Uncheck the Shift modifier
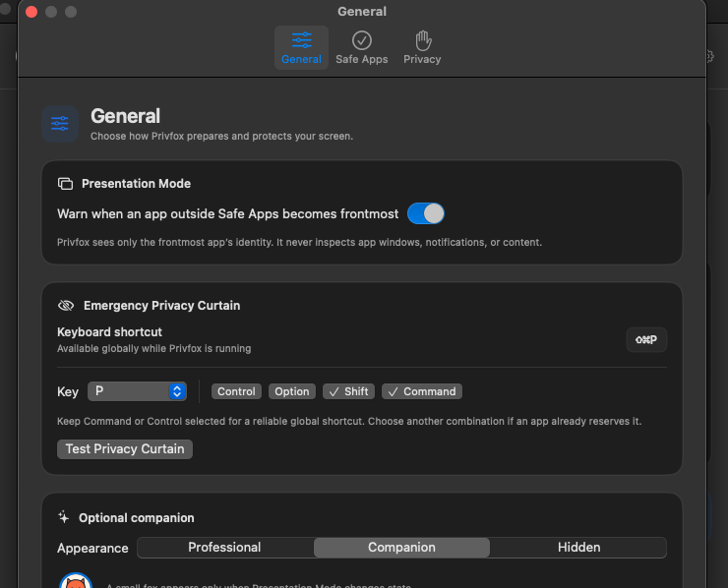Viewport: 728px width, 588px height. pos(348,391)
